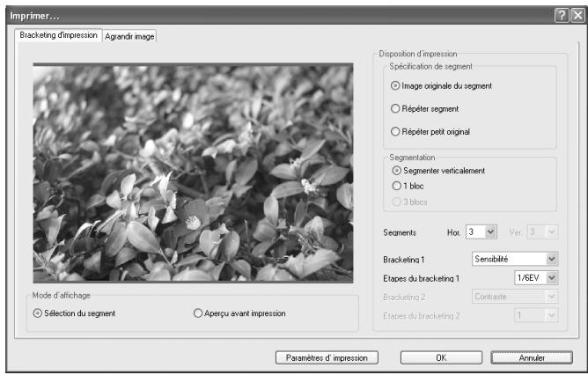Choose the 1 bloc segmentation option
This screenshot has height=375, width=588.
(408, 186)
